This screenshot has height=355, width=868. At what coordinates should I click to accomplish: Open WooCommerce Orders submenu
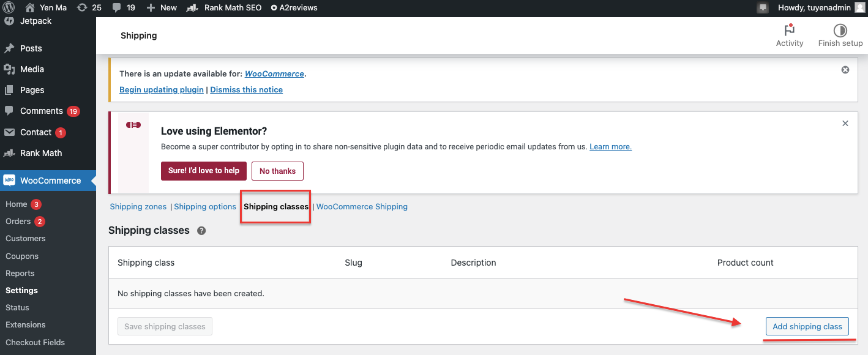point(18,221)
